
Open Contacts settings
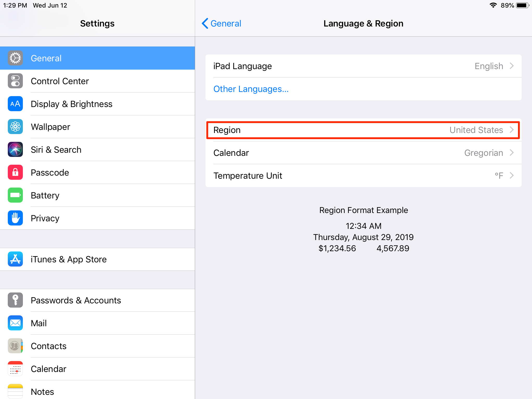click(97, 346)
